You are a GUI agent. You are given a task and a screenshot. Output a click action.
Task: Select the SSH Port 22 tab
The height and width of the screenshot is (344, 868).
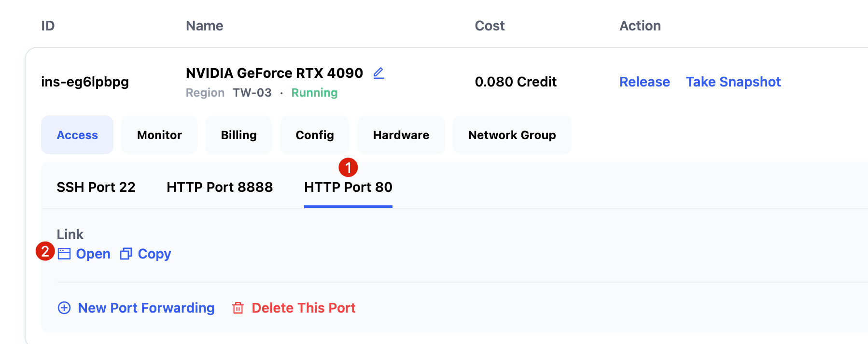96,187
